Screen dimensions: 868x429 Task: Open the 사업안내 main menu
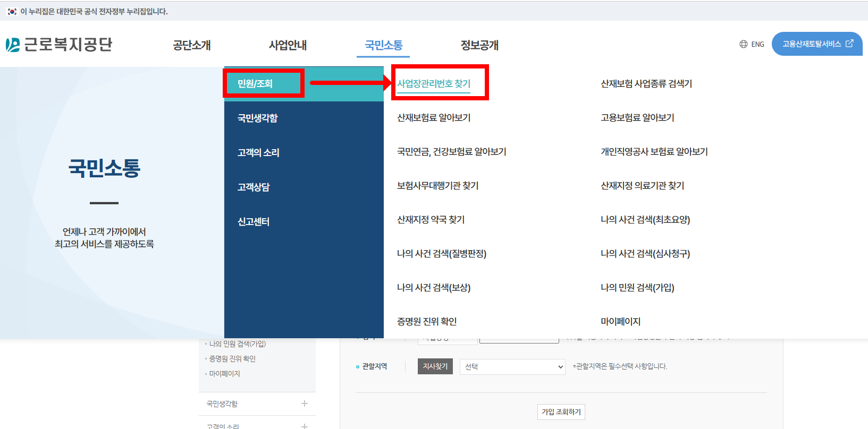(x=288, y=45)
